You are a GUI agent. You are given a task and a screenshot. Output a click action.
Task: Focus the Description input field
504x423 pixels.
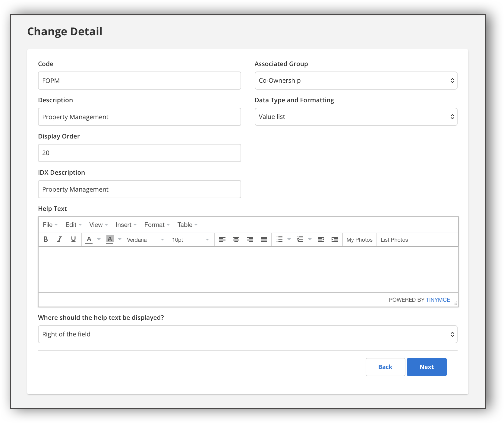pos(140,117)
